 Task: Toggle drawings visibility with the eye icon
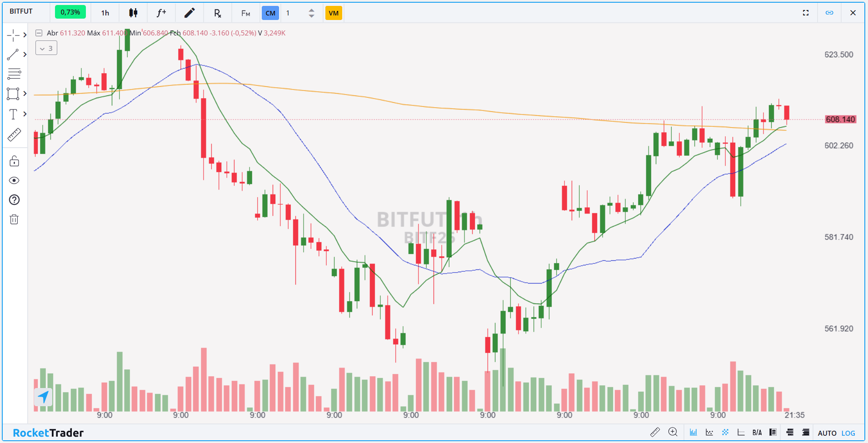click(x=14, y=180)
